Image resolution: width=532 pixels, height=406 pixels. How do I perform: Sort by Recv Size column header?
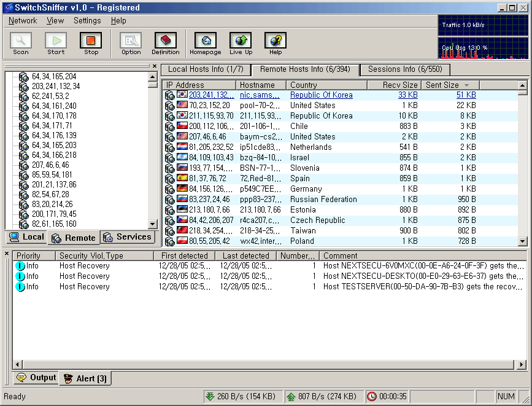tap(395, 85)
